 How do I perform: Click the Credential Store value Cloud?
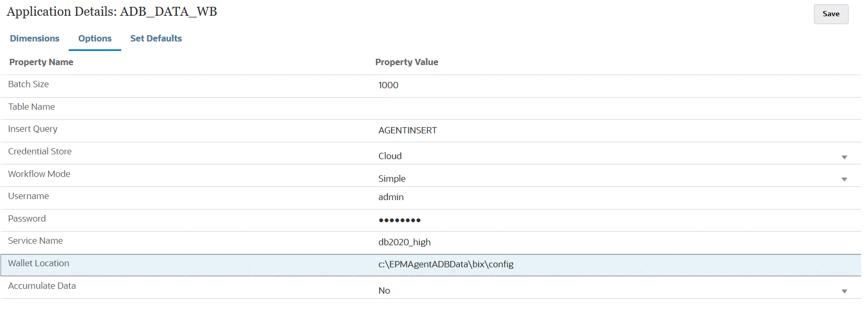click(x=389, y=156)
